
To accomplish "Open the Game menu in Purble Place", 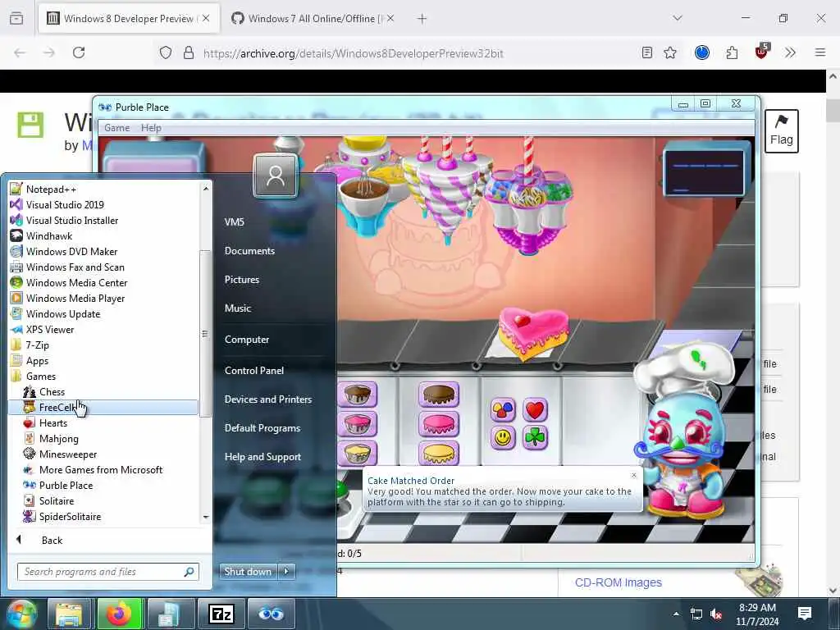I will (116, 127).
